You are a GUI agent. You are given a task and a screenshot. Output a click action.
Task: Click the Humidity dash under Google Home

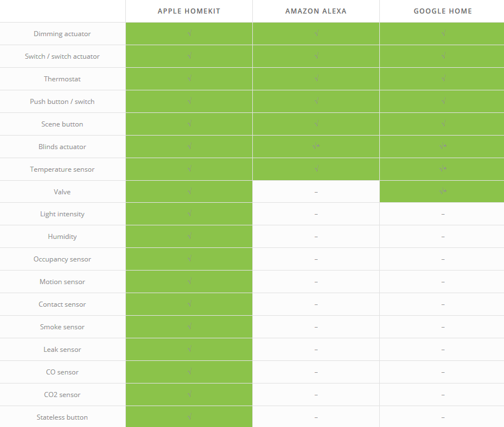tap(443, 237)
